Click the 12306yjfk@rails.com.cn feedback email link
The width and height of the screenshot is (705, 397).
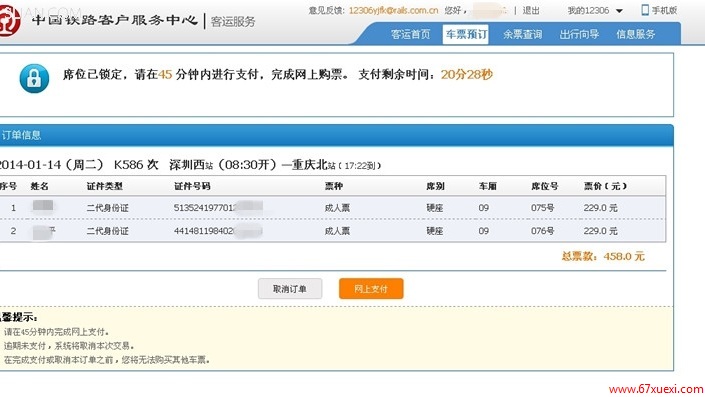click(393, 10)
